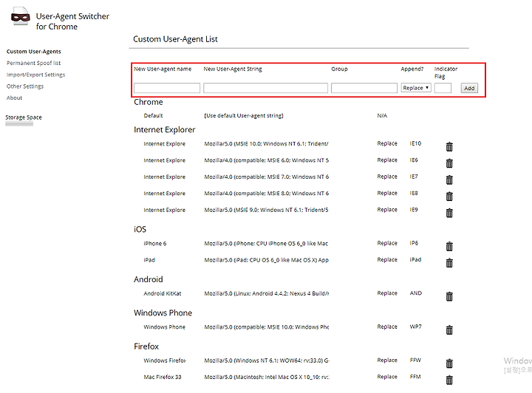Click the IE10 indicator flag
This screenshot has height=393, width=532.
point(415,143)
